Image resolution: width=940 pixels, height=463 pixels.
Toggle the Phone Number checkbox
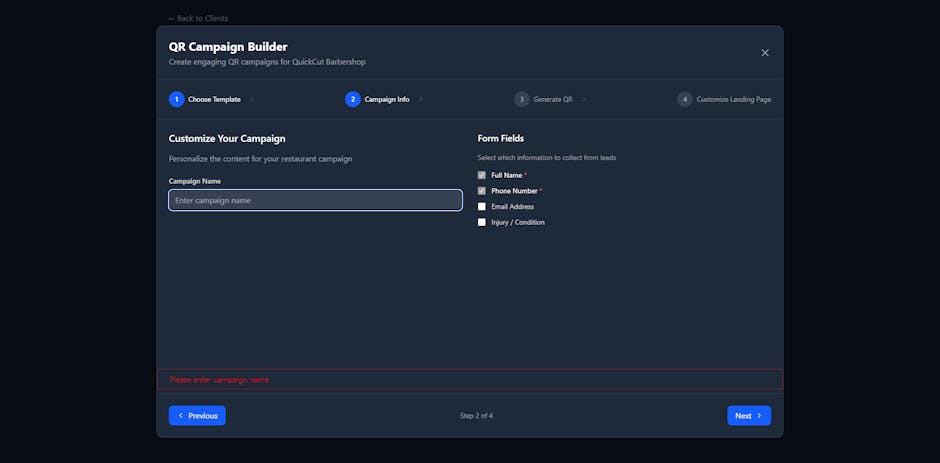tap(482, 191)
